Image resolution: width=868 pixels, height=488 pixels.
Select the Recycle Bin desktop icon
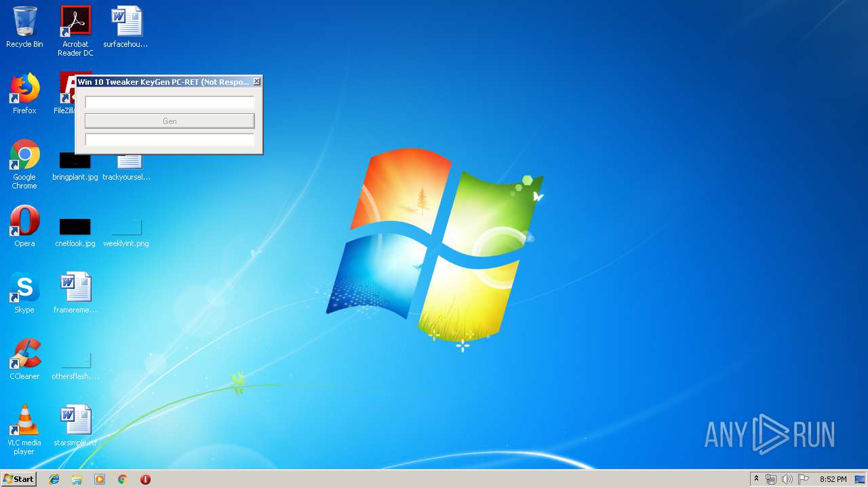24,27
